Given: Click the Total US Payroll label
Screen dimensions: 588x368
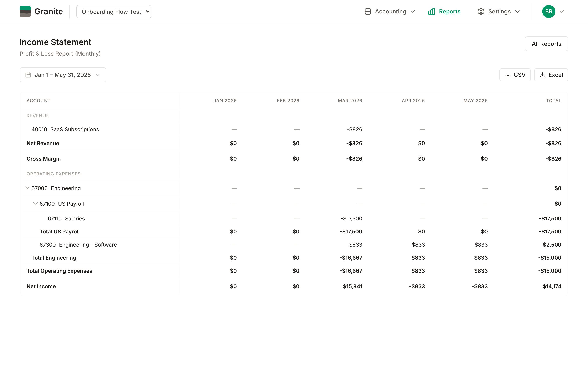Looking at the screenshot, I should tap(60, 232).
